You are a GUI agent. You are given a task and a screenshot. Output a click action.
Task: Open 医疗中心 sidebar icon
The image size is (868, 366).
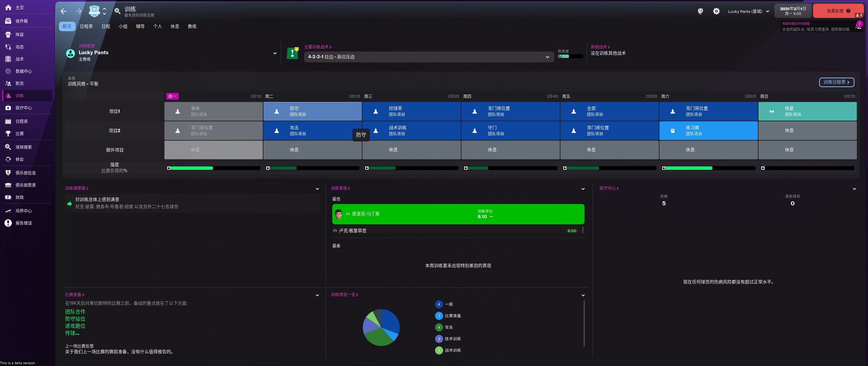click(8, 108)
